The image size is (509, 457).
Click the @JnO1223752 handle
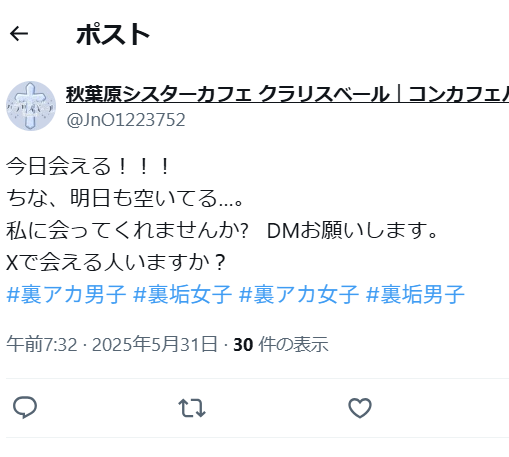coord(126,120)
